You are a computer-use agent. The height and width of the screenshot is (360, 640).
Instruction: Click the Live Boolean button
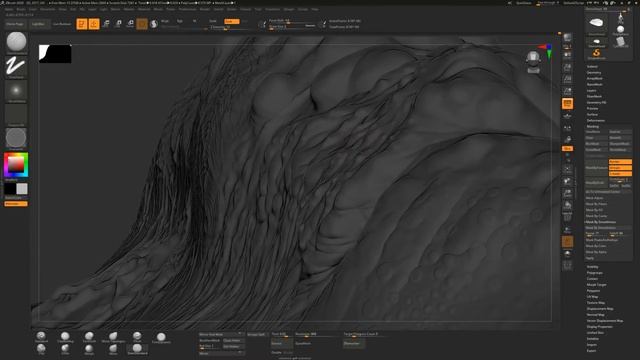(x=62, y=24)
